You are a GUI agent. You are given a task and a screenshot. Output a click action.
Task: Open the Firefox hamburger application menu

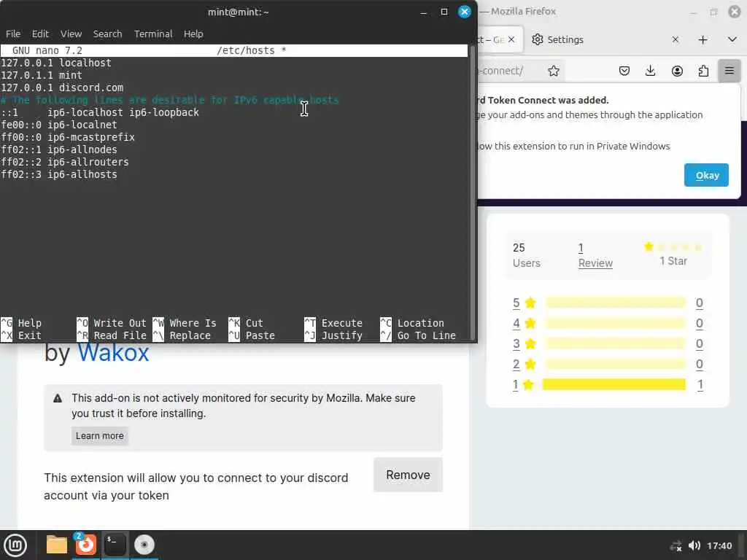[729, 71]
